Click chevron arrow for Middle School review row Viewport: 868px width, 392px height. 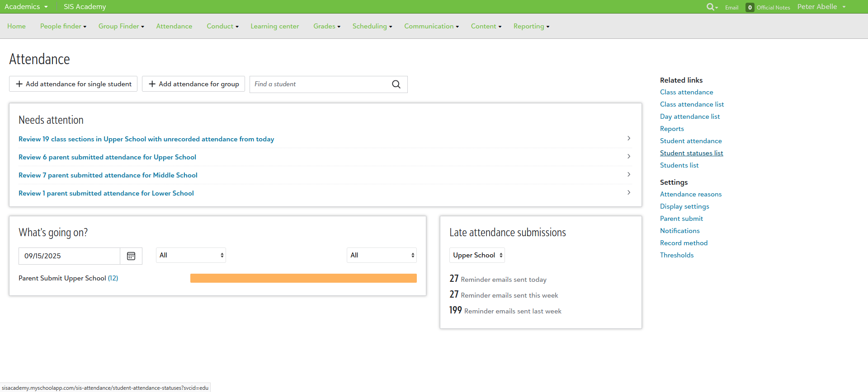point(629,175)
